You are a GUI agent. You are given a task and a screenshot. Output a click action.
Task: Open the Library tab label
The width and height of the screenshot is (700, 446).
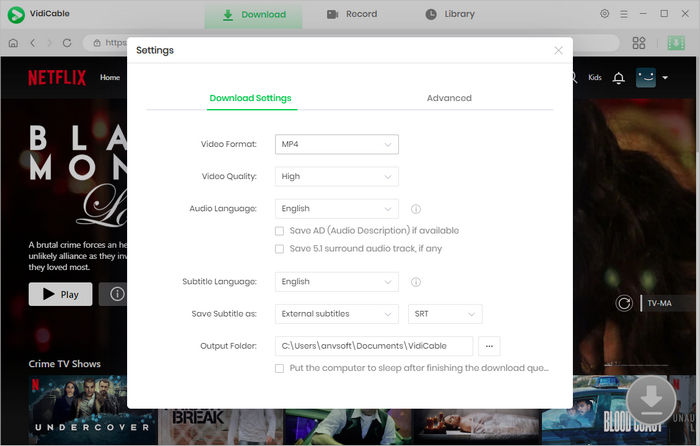[459, 14]
